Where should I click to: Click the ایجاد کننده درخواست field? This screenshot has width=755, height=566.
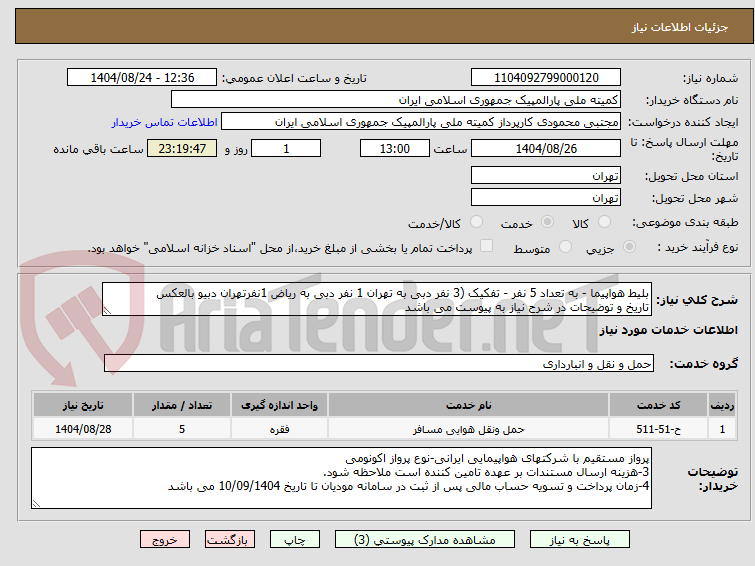point(421,122)
